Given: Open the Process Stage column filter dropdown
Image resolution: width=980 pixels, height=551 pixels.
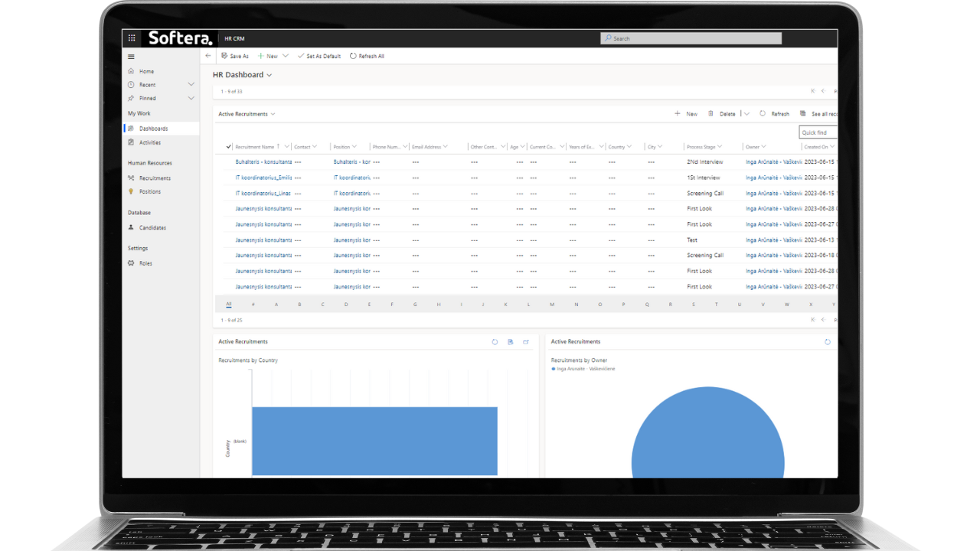Looking at the screenshot, I should [720, 147].
